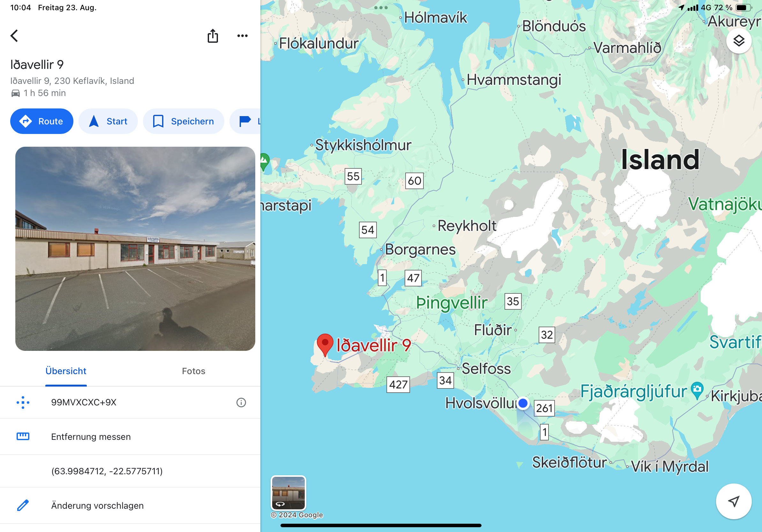Tap the Start navigation button
Viewport: 762px width, 532px height.
point(108,122)
